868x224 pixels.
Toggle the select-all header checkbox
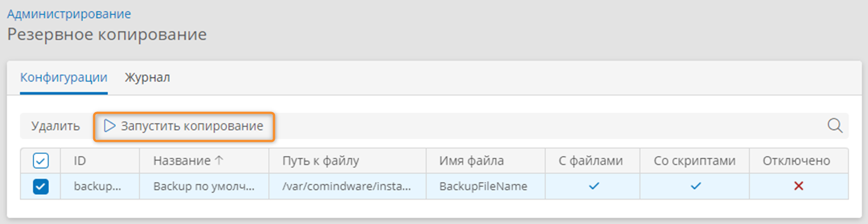41,161
